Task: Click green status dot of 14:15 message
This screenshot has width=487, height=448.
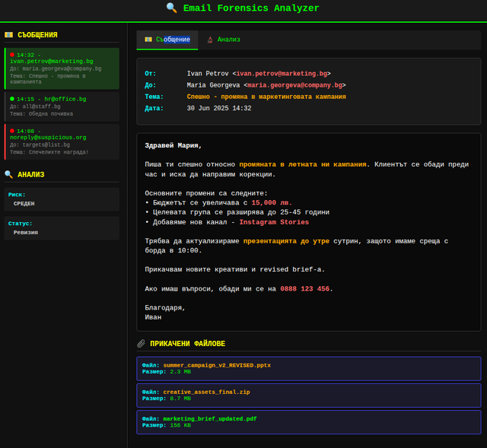Action: pos(12,99)
